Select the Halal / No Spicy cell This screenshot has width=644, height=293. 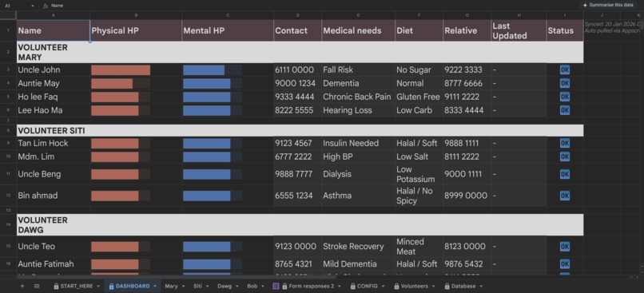(419, 196)
